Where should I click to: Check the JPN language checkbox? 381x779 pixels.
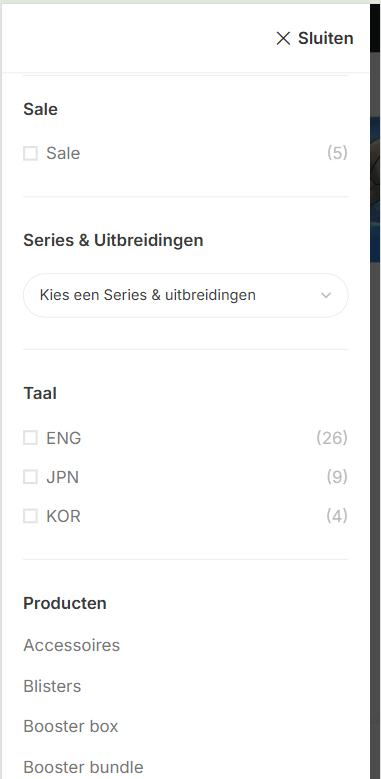tap(30, 477)
